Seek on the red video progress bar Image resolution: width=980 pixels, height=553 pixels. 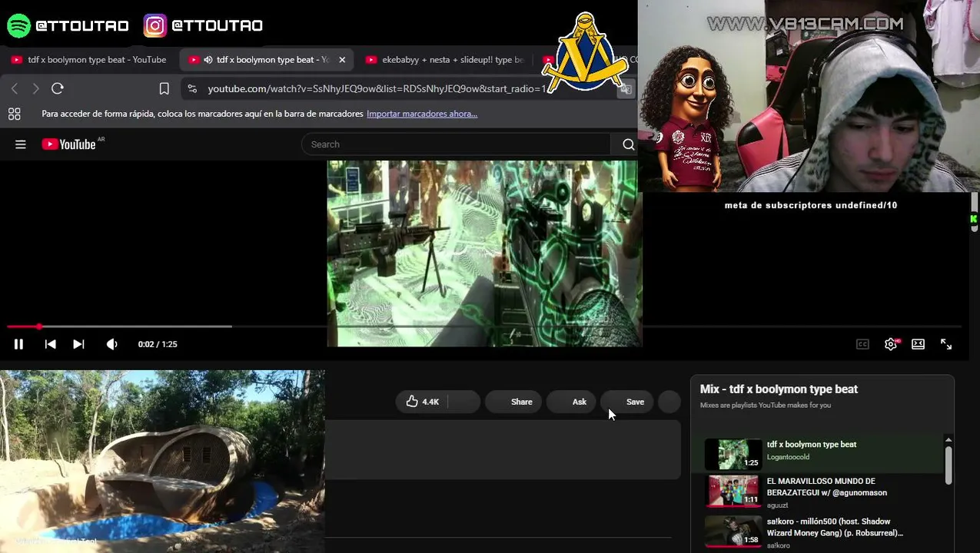click(484, 326)
